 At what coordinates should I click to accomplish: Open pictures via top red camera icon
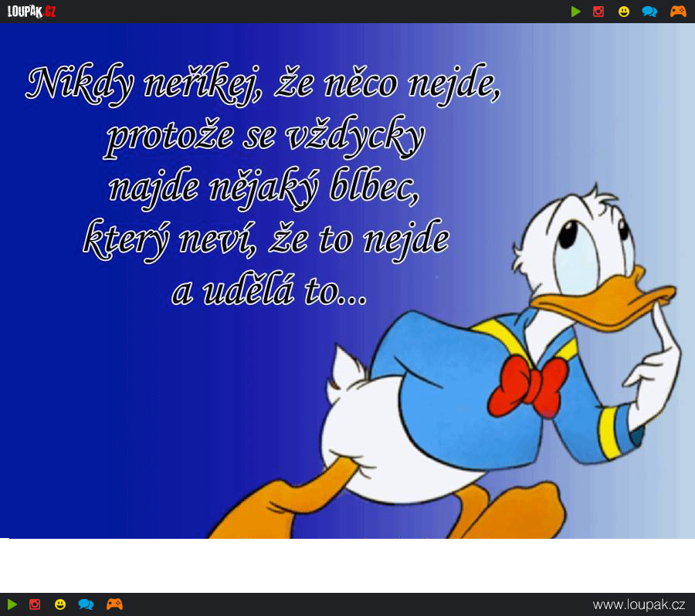pyautogui.click(x=598, y=12)
